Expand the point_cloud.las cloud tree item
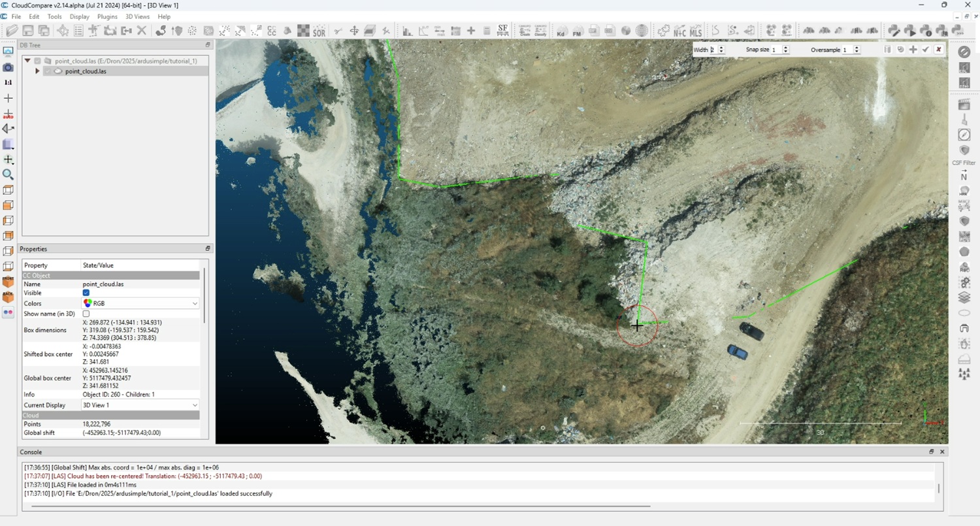980x526 pixels. coord(37,71)
